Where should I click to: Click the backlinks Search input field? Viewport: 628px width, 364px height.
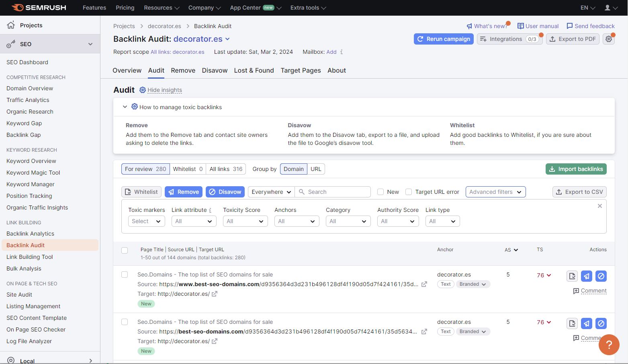337,192
